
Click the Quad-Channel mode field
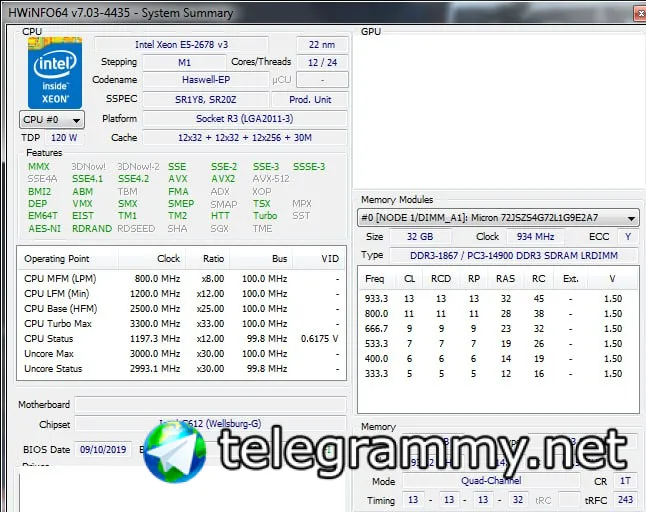[x=491, y=481]
